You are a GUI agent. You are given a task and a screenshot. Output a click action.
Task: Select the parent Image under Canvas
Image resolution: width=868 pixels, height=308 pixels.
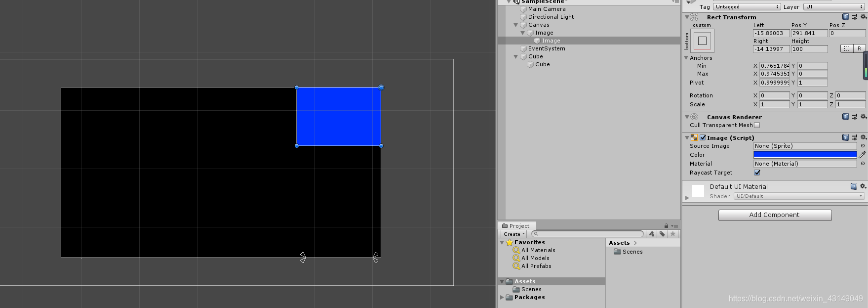click(544, 33)
